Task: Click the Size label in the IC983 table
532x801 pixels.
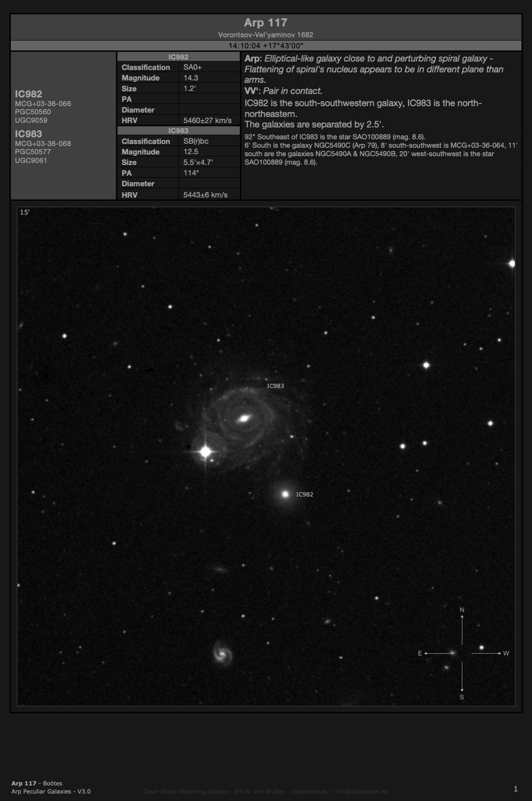Action: [x=129, y=162]
